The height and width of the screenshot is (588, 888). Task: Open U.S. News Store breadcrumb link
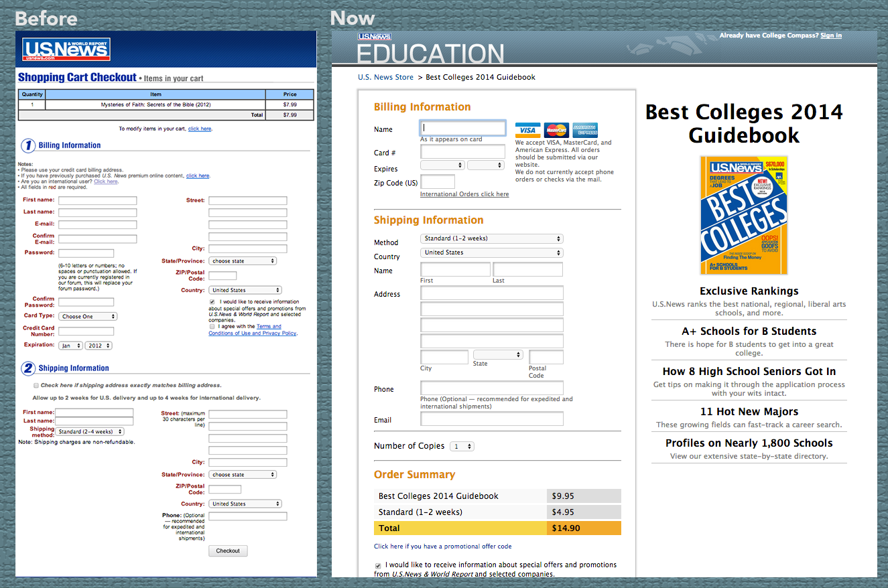pos(385,77)
